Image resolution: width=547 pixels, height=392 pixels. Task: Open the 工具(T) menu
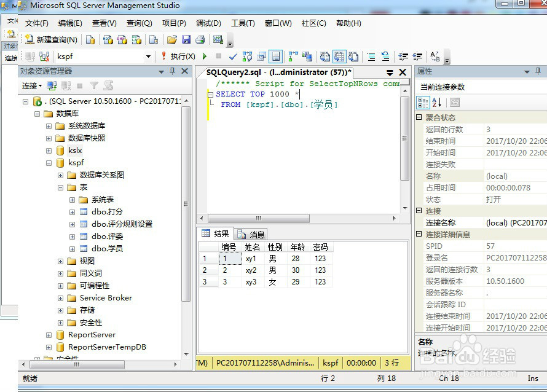(243, 23)
